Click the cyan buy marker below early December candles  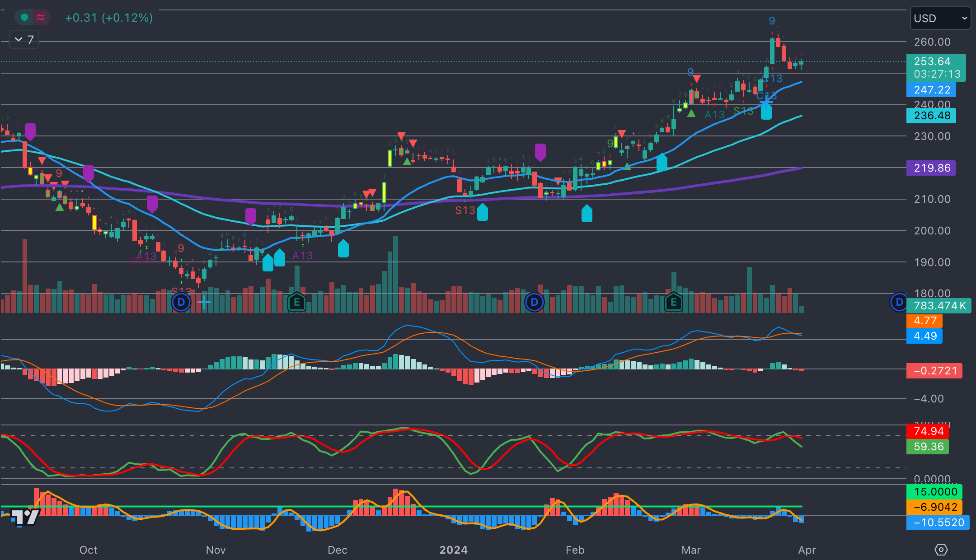coord(343,248)
